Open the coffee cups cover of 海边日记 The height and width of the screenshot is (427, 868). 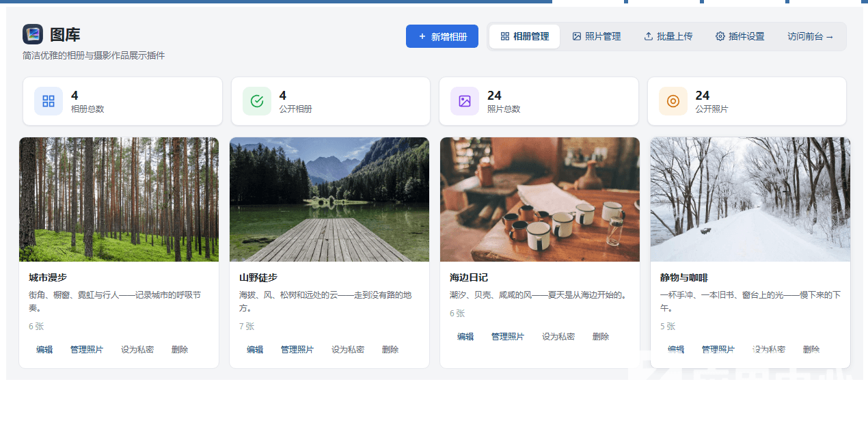coord(540,199)
